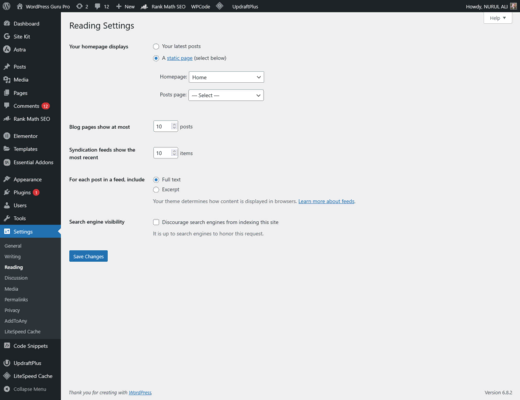520x400 pixels.
Task: Click the user avatar next to Howdy, NURUL ALI
Action: (x=513, y=6)
